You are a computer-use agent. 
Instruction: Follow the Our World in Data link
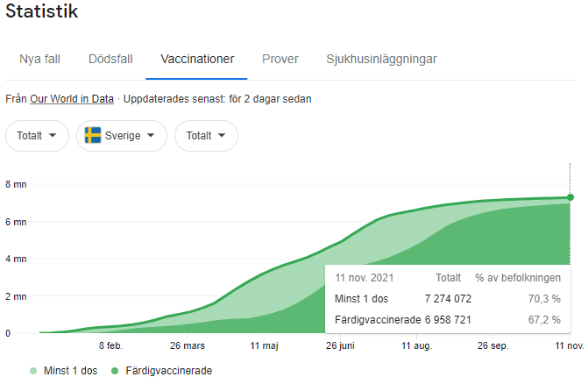click(x=72, y=99)
